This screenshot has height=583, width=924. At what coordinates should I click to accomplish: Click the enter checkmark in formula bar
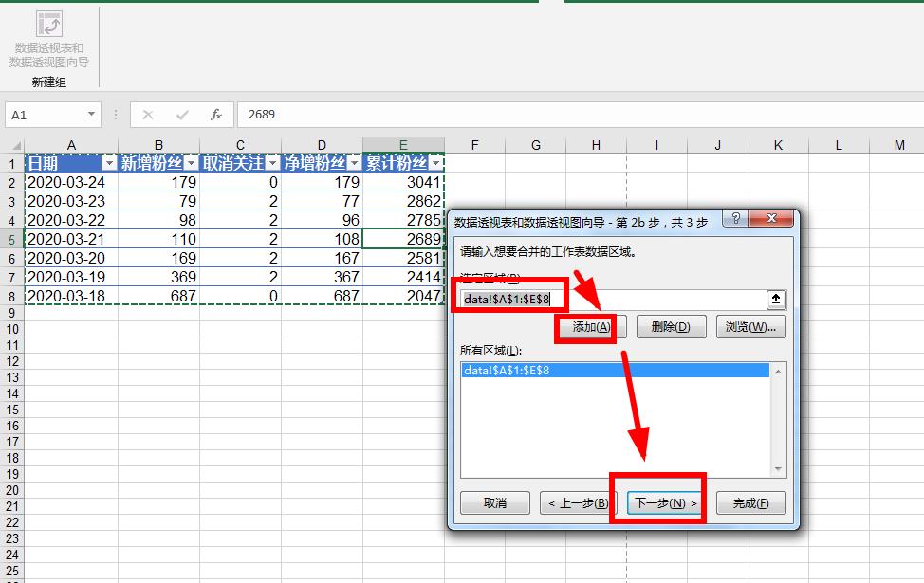(x=182, y=115)
